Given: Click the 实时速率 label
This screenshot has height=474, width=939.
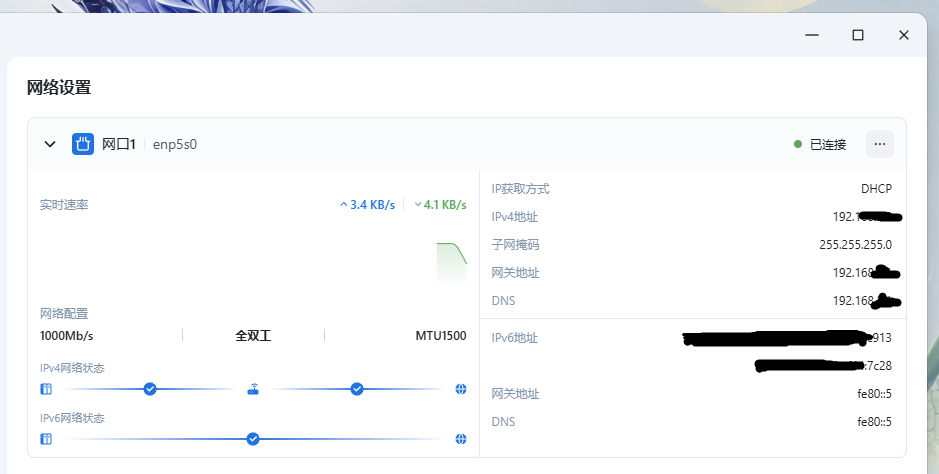Looking at the screenshot, I should (x=64, y=205).
